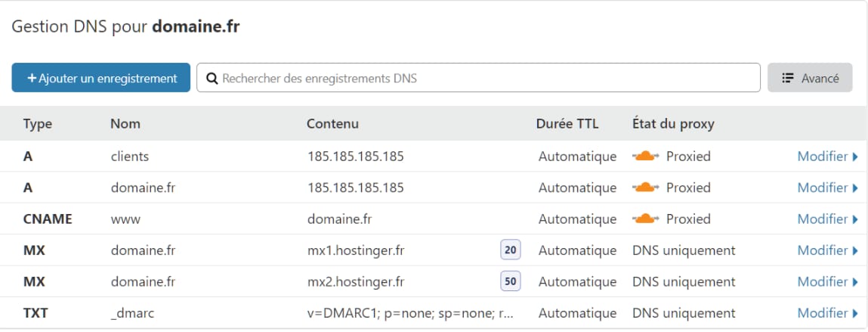The width and height of the screenshot is (868, 332).
Task: Click the orange cloud icon for clients record
Action: pos(645,157)
